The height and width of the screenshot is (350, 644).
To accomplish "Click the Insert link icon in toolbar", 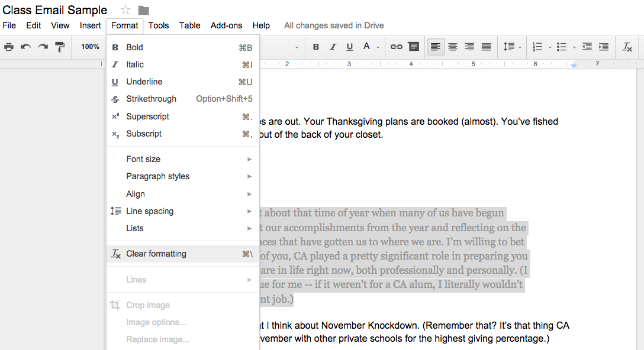I will click(x=396, y=47).
